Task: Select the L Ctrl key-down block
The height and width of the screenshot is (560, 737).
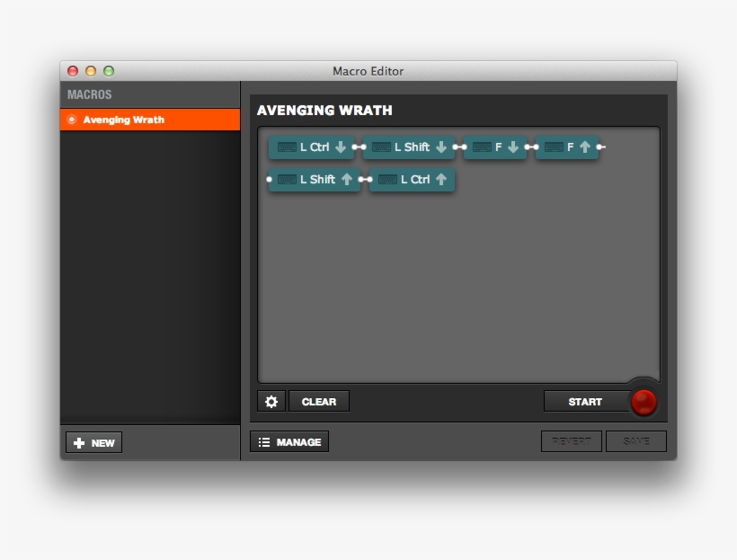Action: [x=311, y=147]
